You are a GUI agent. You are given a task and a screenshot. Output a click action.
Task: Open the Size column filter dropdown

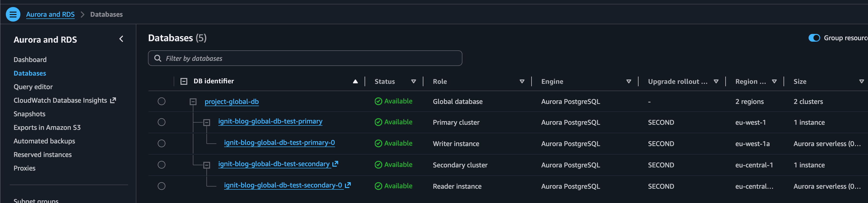pos(861,81)
